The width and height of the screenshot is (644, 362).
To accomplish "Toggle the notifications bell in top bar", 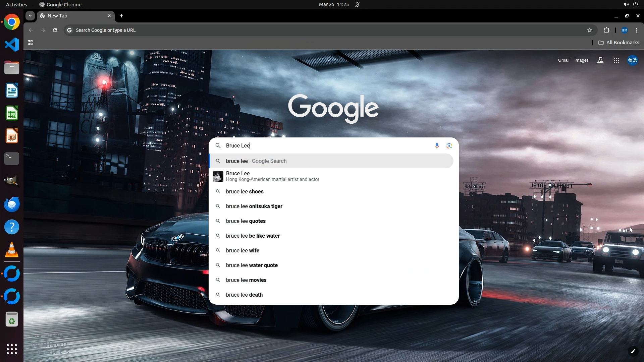I will [357, 5].
